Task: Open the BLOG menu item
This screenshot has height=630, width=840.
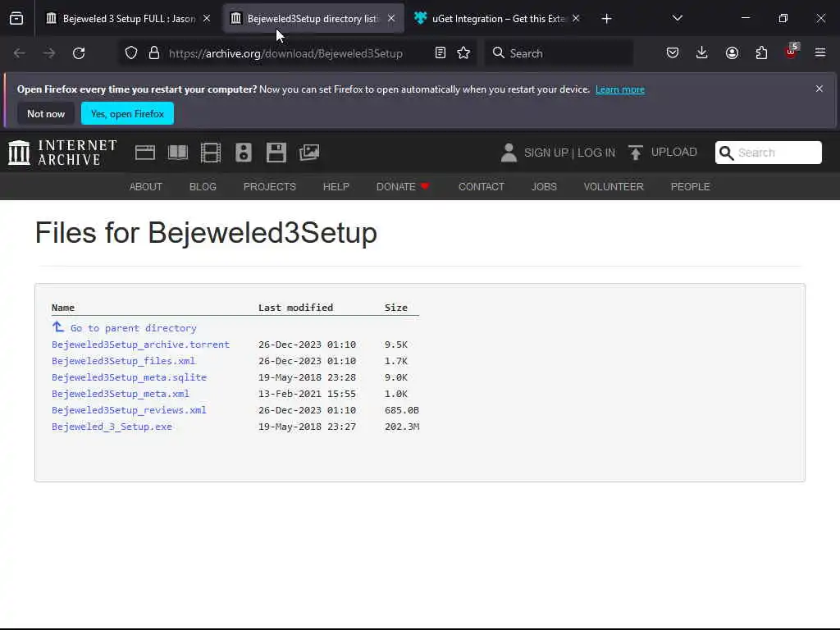Action: pos(203,186)
